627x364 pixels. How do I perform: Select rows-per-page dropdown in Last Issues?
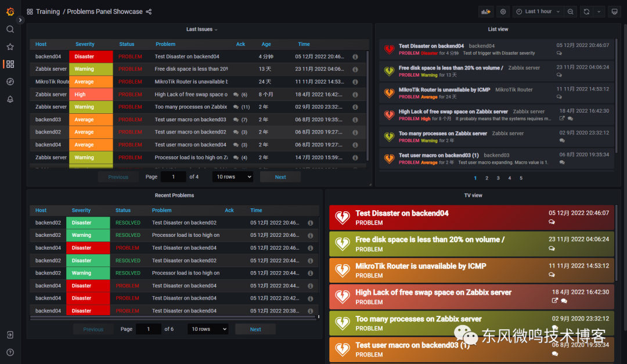[x=233, y=177]
